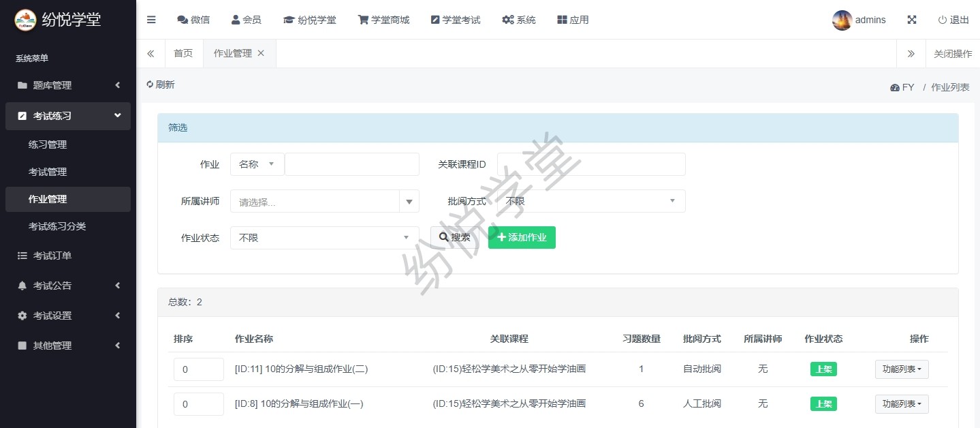Expand the 题库管理 sidebar menu
Viewport: 980px width, 428px height.
pos(68,85)
